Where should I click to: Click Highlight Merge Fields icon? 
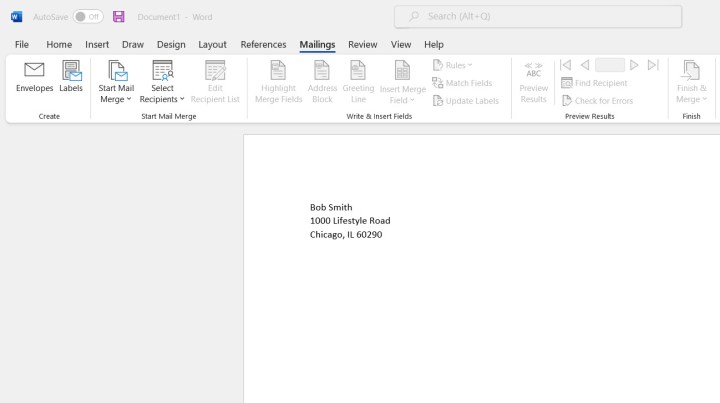click(278, 72)
